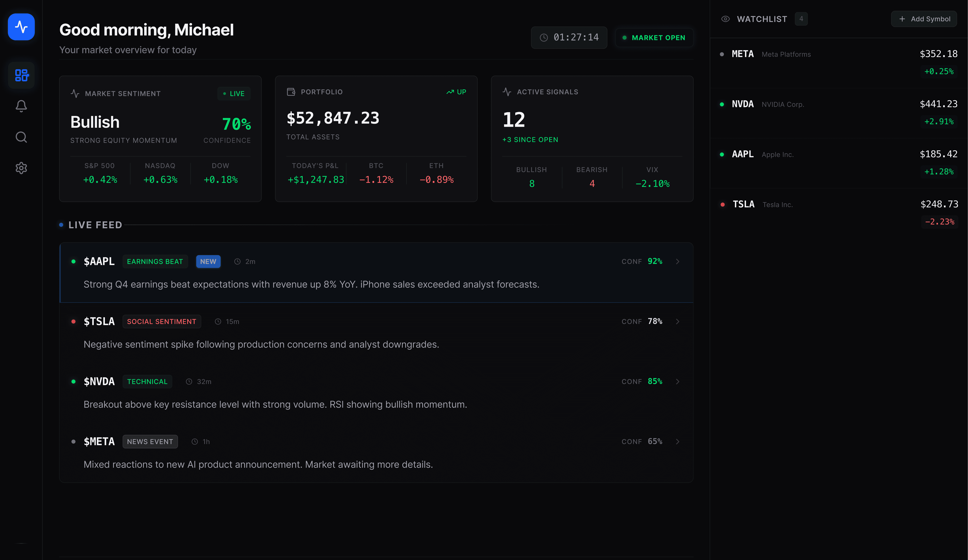Select the SOCIAL SENTIMENT tag
The height and width of the screenshot is (560, 968).
click(161, 322)
